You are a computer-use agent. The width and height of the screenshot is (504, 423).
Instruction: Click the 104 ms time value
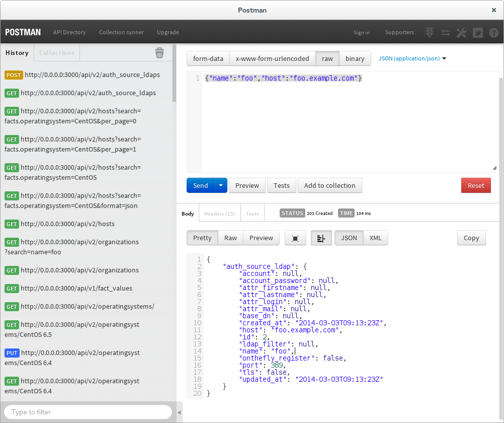pyautogui.click(x=364, y=214)
